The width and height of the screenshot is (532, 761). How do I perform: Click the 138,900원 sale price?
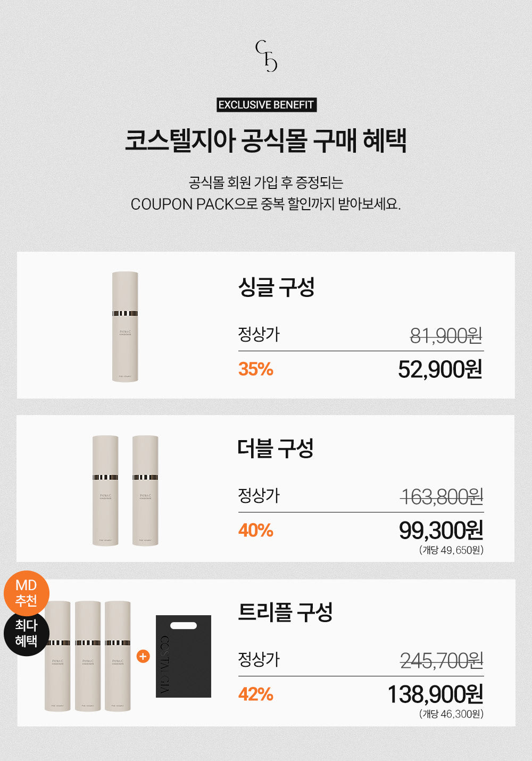[435, 694]
